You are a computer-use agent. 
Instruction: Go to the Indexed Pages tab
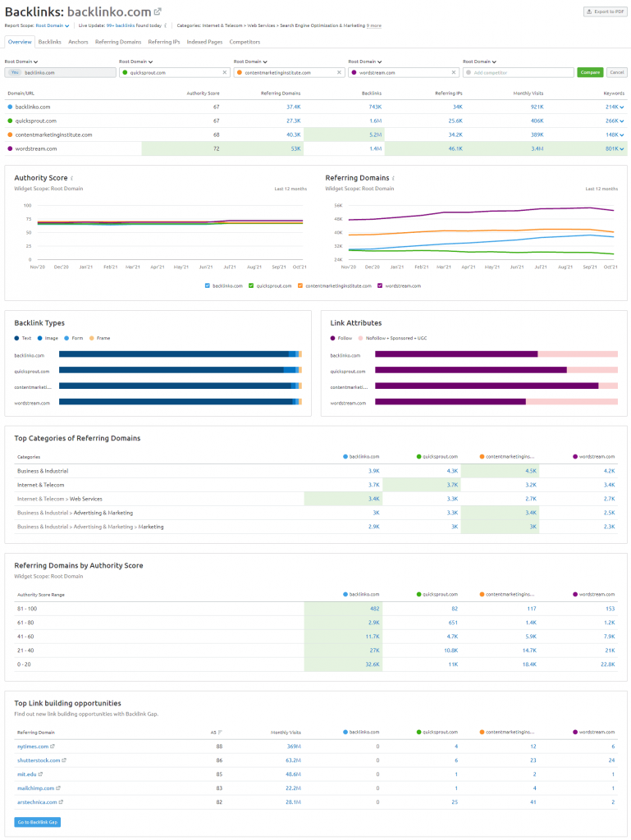click(204, 42)
